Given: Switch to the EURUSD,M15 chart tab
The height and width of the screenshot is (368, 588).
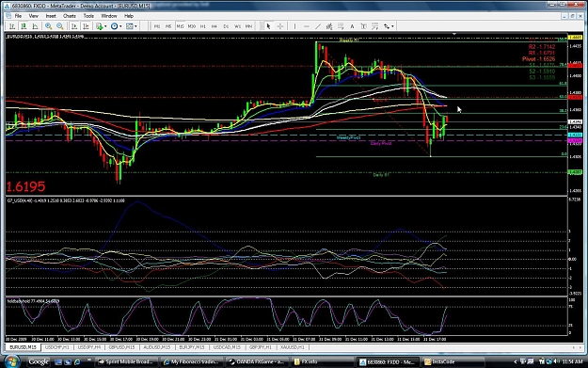Looking at the screenshot, I should coord(23,347).
